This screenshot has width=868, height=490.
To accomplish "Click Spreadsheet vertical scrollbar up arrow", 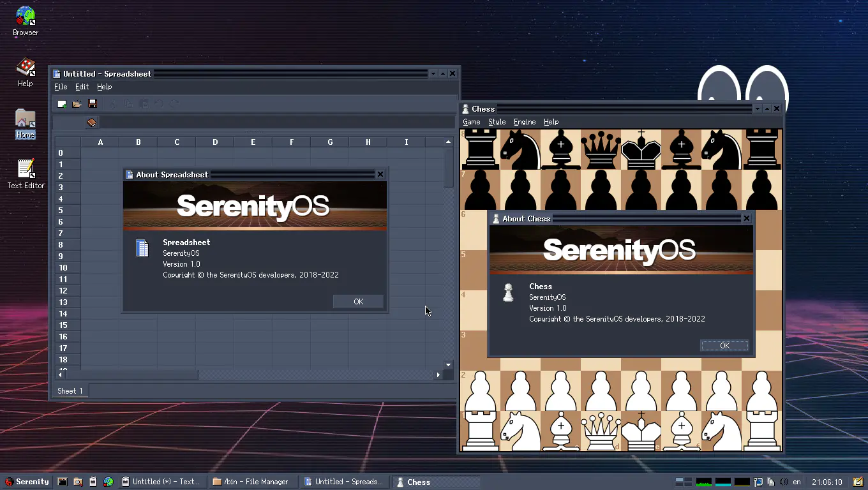I will (449, 142).
